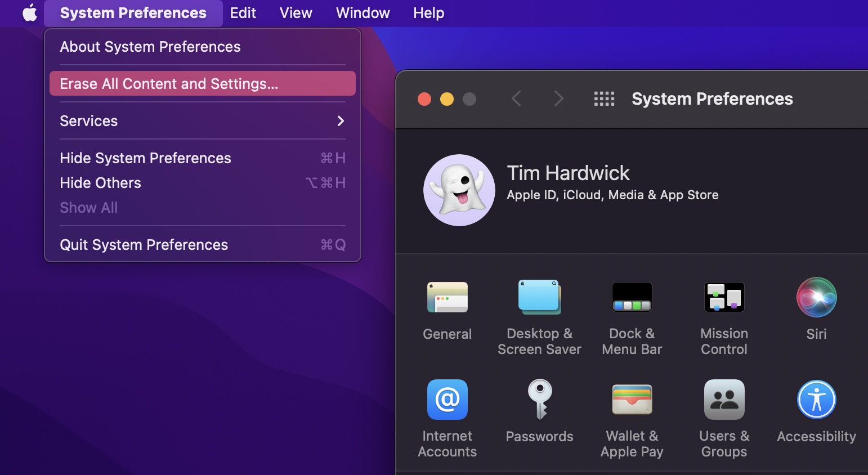Choose About System Preferences

click(202, 47)
